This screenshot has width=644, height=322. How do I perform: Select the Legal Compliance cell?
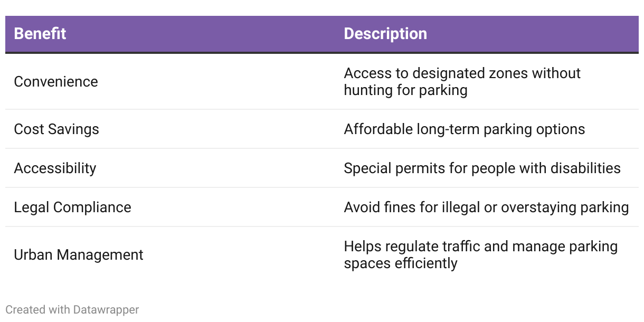tap(73, 207)
